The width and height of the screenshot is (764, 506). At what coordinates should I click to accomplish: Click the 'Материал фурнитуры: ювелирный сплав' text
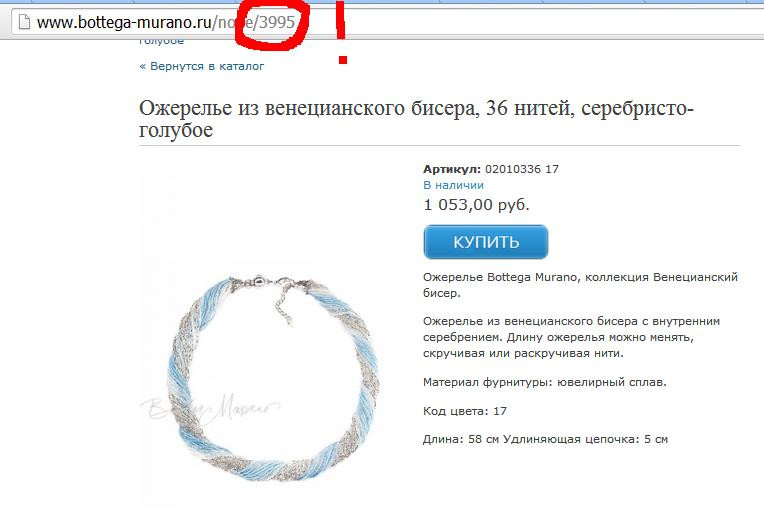(x=544, y=382)
